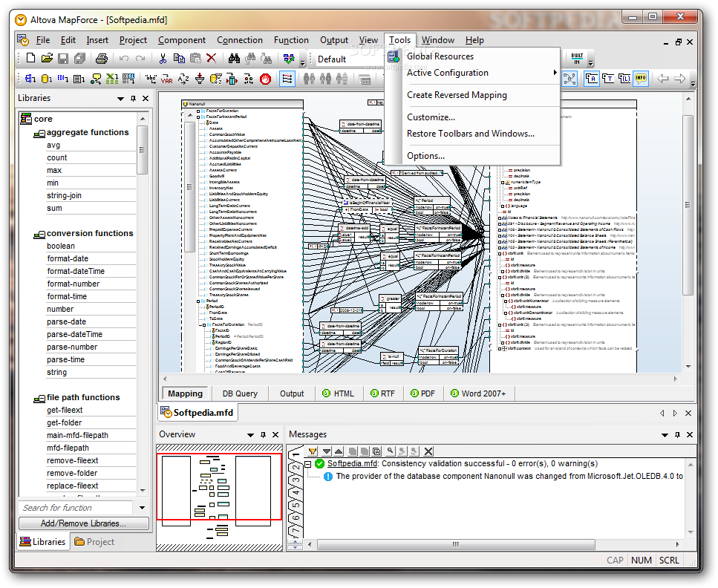This screenshot has width=718, height=588.
Task: Open the Libraries panel dropdown arrow
Action: (120, 99)
